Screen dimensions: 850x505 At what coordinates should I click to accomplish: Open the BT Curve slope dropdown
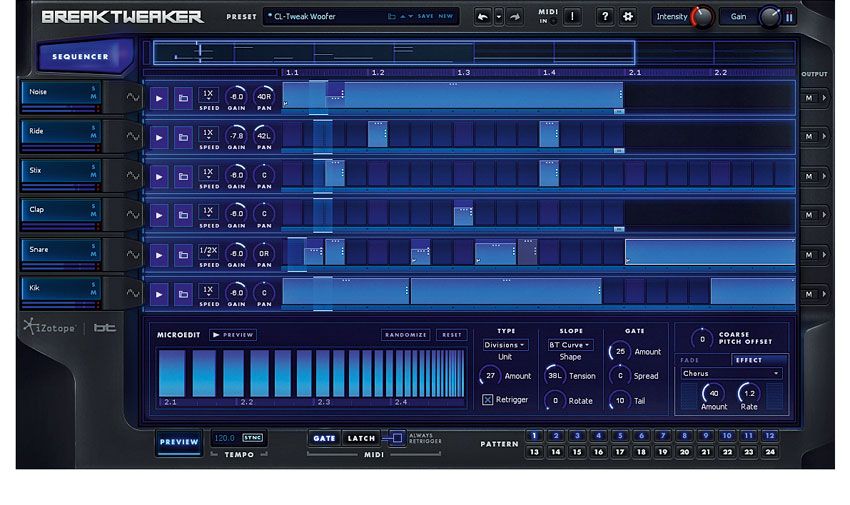570,345
